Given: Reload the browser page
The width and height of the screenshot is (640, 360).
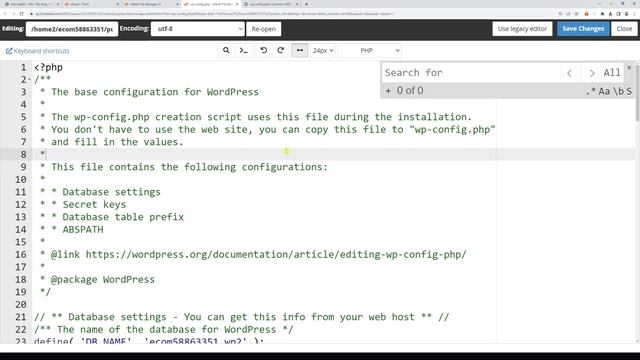Looking at the screenshot, I should tap(22, 14).
